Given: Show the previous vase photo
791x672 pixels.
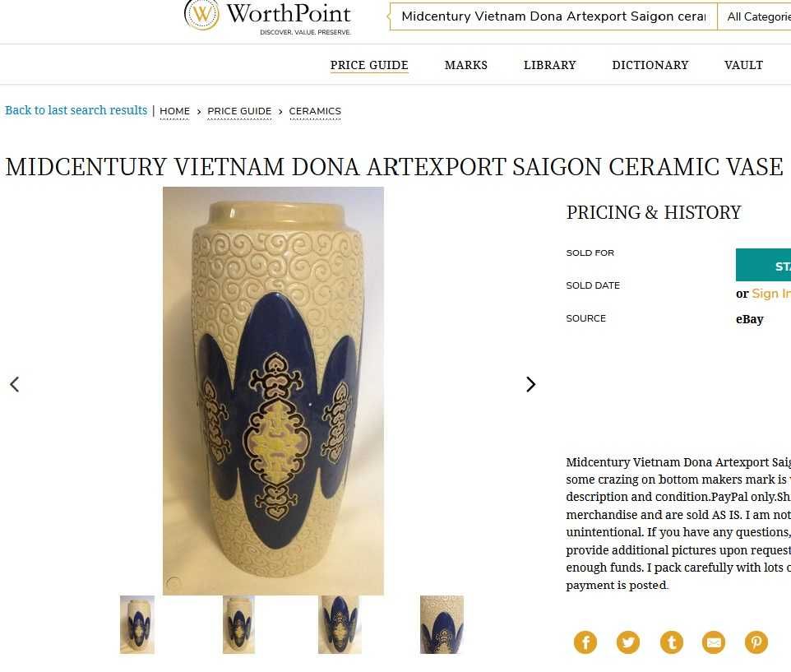Looking at the screenshot, I should coord(14,384).
